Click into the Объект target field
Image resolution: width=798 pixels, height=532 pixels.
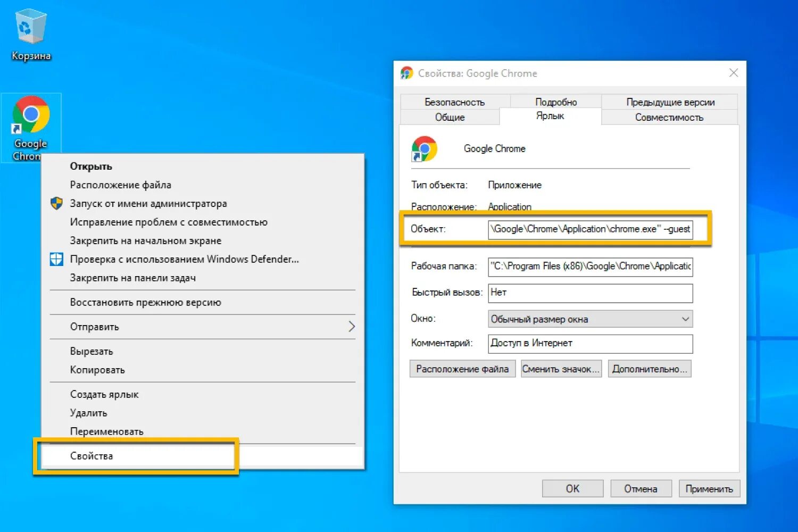591,229
